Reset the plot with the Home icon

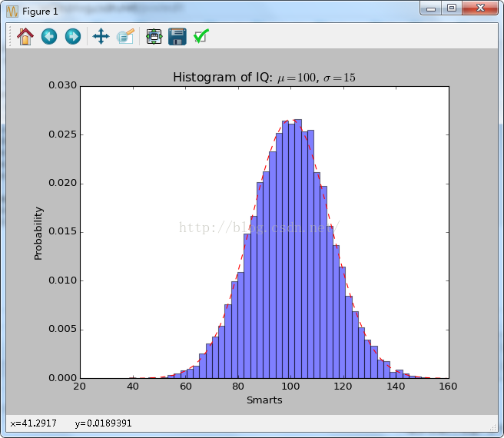(x=25, y=36)
